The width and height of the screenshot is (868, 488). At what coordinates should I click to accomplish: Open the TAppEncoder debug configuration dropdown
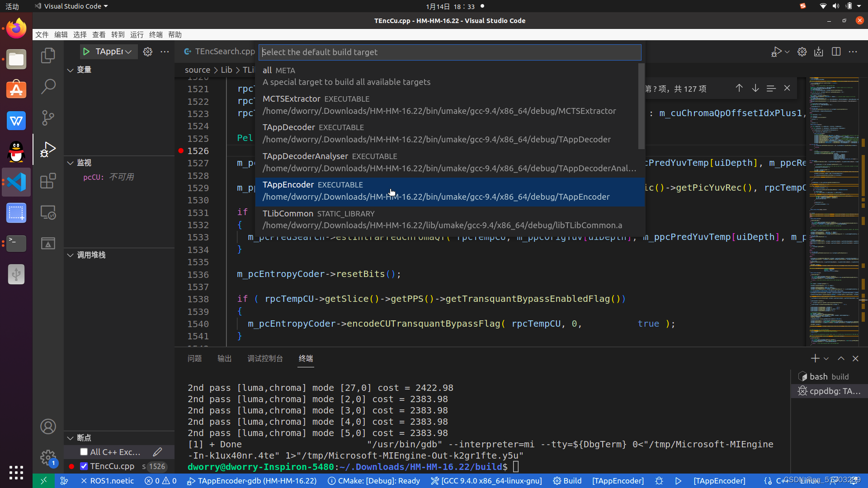coord(113,52)
